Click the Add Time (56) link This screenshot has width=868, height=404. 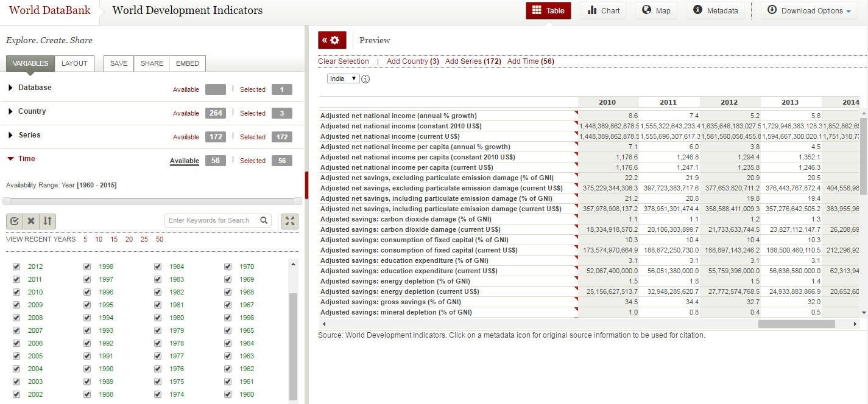coord(531,61)
